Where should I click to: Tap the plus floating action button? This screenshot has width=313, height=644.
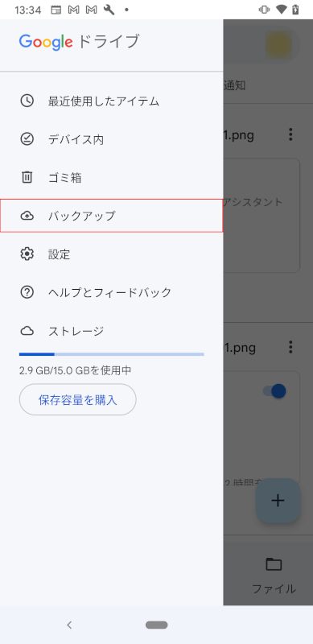[x=278, y=500]
